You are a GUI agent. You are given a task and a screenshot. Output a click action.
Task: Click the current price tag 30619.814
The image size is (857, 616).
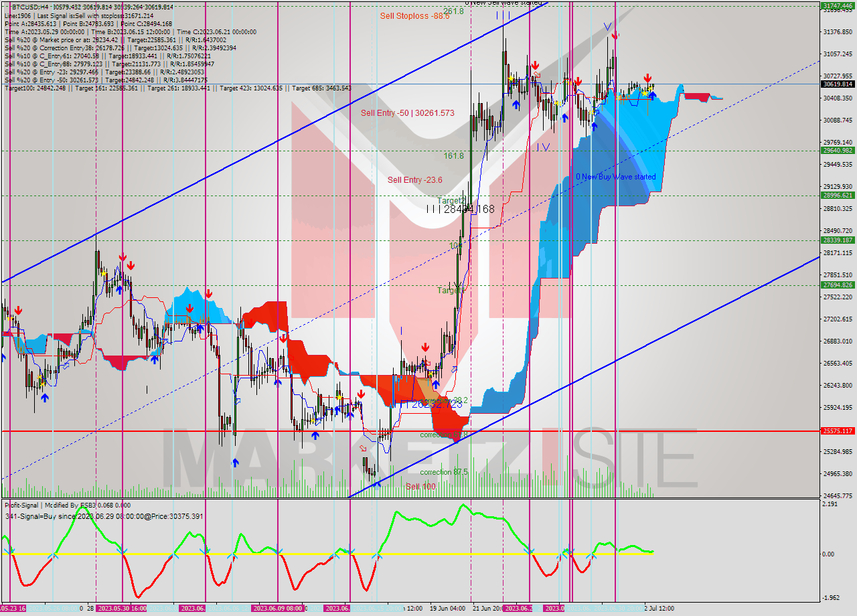coord(837,84)
